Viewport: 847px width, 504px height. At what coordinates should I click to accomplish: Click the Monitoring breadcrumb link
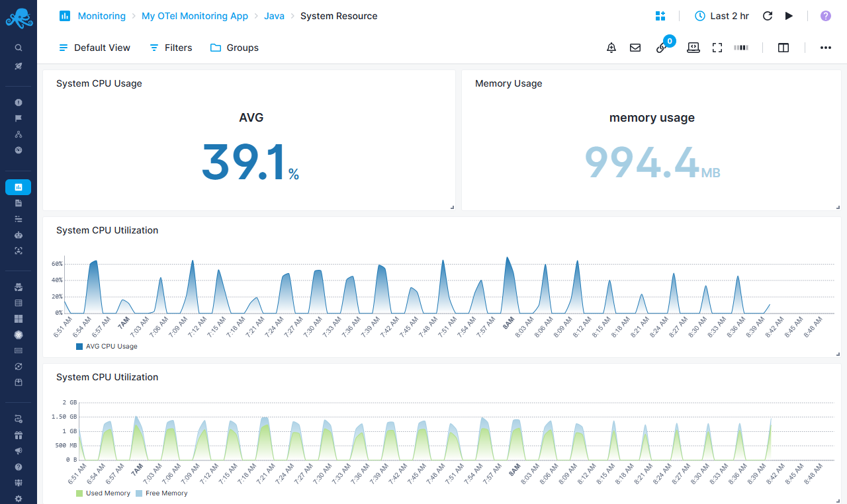101,15
